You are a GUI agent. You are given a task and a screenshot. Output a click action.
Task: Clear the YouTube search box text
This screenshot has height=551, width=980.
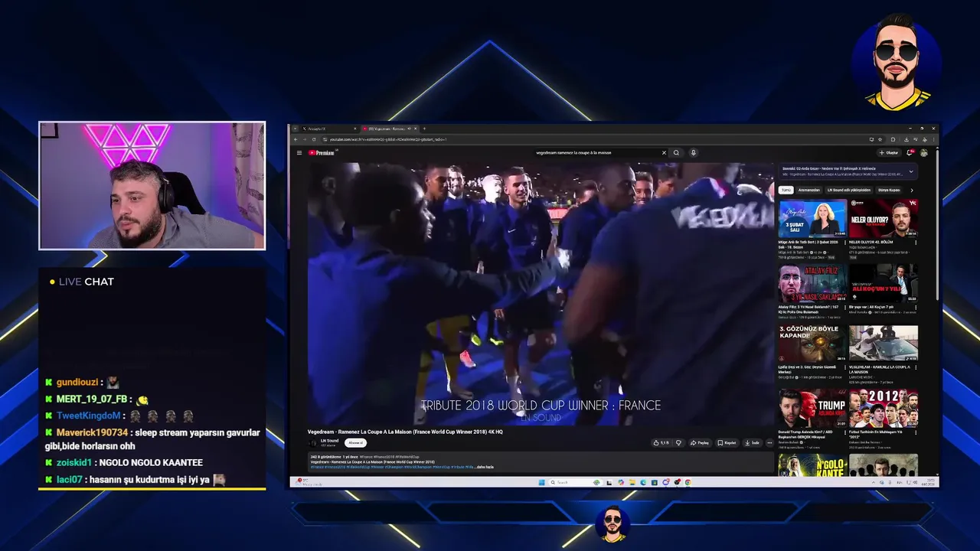point(664,152)
